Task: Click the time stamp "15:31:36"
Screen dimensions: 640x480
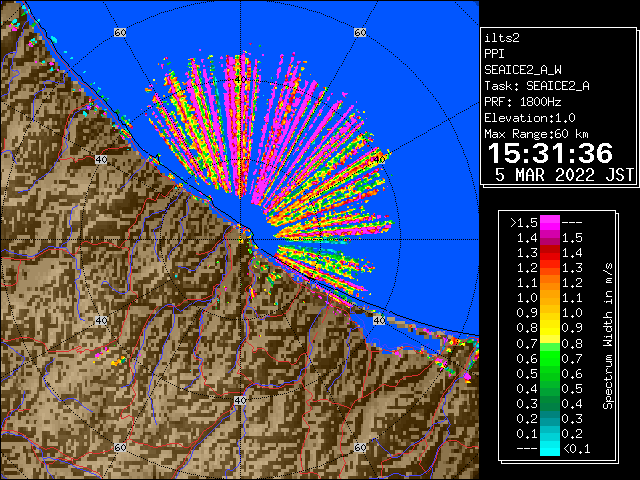Action: 550,153
